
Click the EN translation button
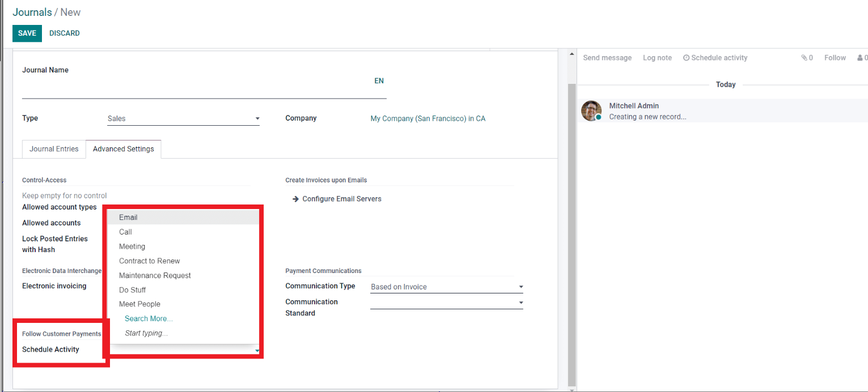[379, 81]
